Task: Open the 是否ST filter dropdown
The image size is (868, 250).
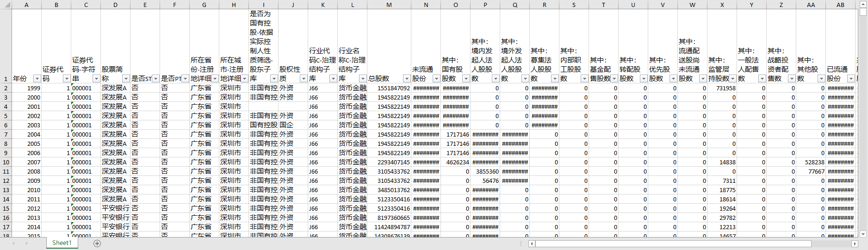Action: point(155,79)
